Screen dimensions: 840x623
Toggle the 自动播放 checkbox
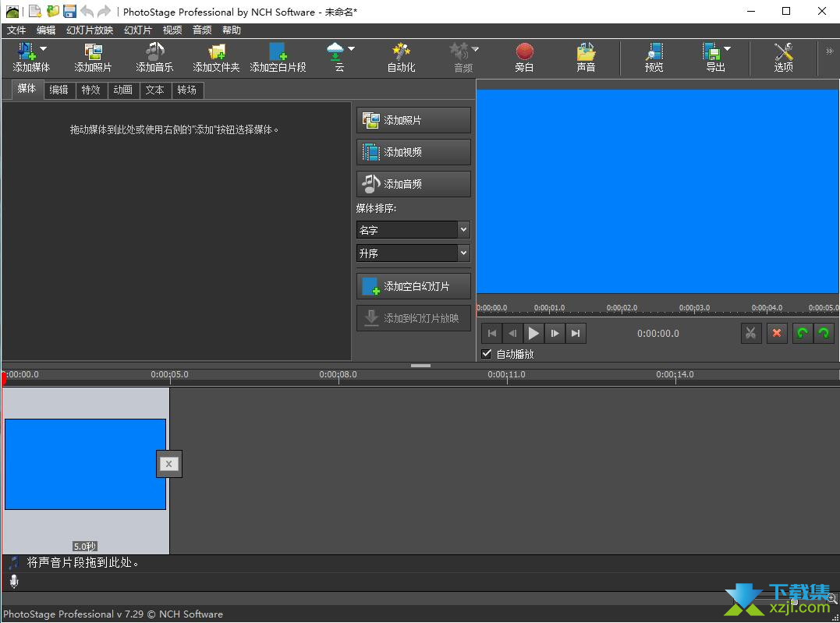click(x=487, y=353)
